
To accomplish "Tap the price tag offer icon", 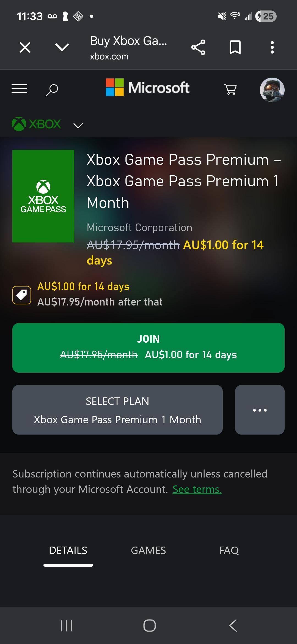I will (x=22, y=295).
